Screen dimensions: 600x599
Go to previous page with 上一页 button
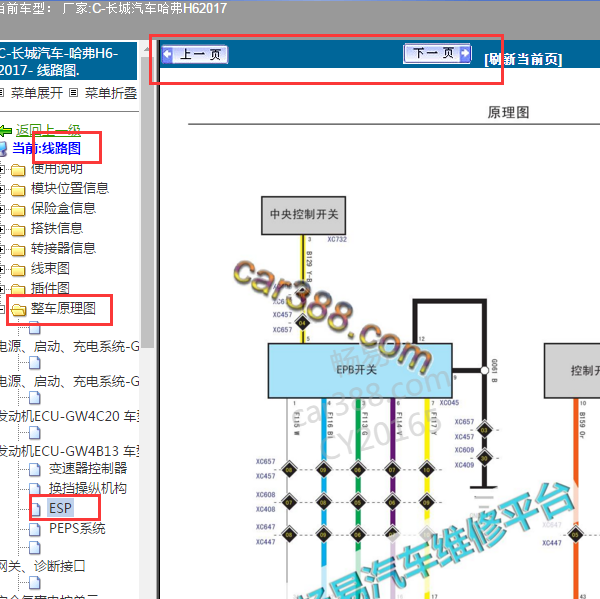195,54
